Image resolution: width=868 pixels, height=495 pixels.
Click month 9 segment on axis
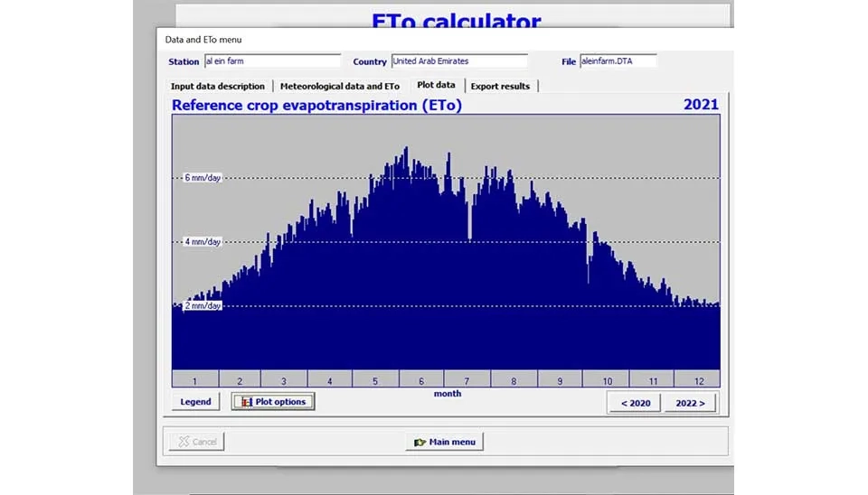click(560, 381)
